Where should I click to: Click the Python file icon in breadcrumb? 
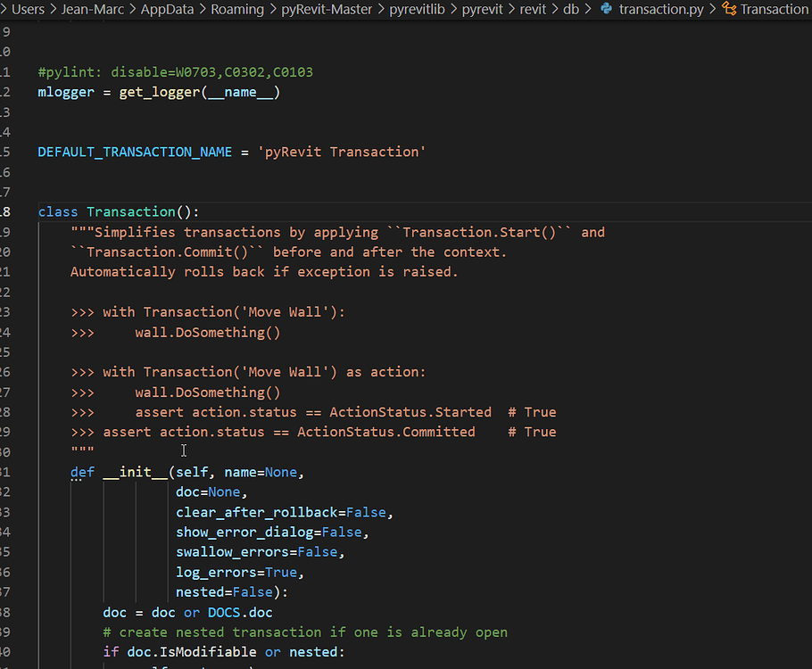click(607, 10)
